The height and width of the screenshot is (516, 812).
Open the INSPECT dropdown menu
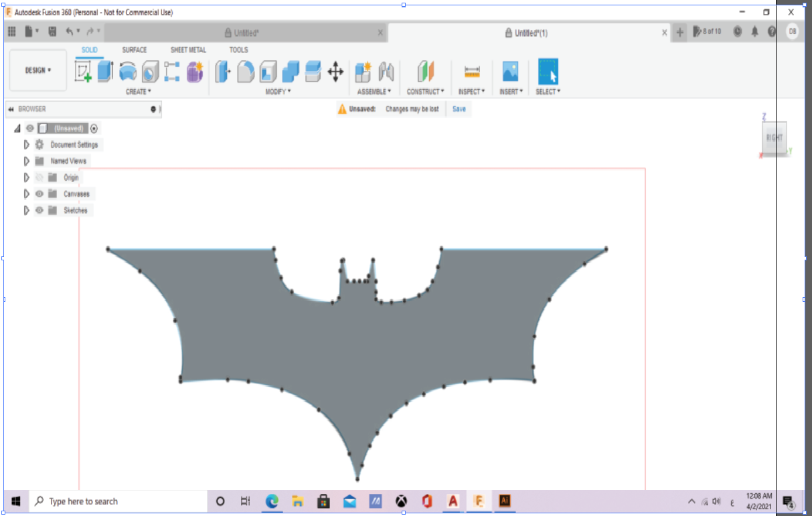click(x=472, y=92)
